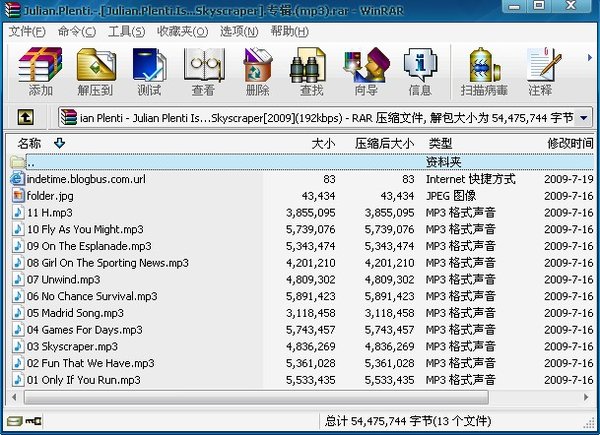Screen dimensions: 600x435
Task: Click the parent folder ".." icon
Action: [18, 162]
